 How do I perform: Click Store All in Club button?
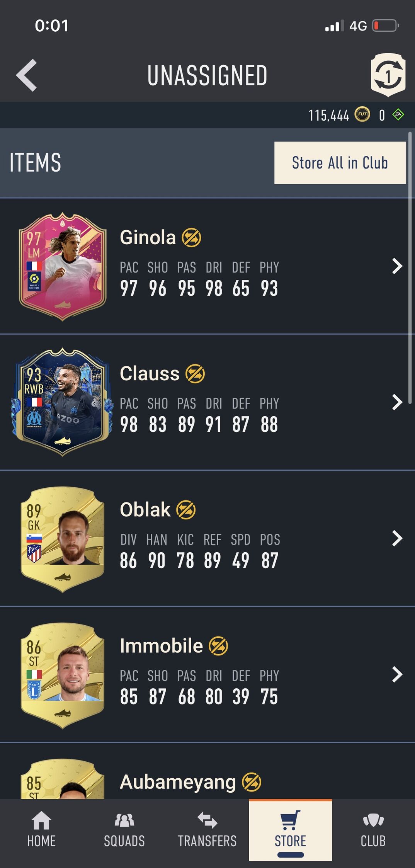click(340, 163)
